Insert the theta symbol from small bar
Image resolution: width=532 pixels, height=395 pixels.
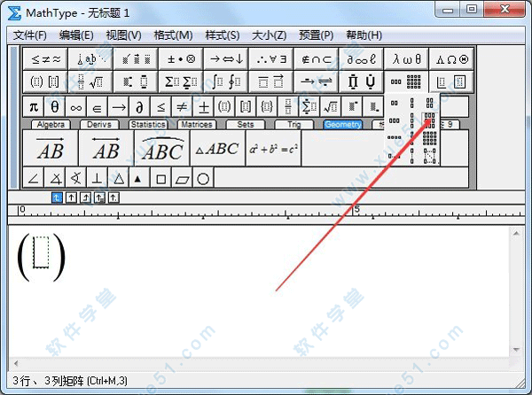click(x=55, y=107)
